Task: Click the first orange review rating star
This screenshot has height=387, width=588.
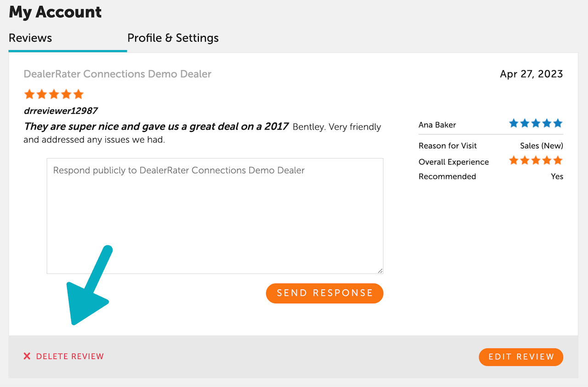Action: pyautogui.click(x=29, y=95)
